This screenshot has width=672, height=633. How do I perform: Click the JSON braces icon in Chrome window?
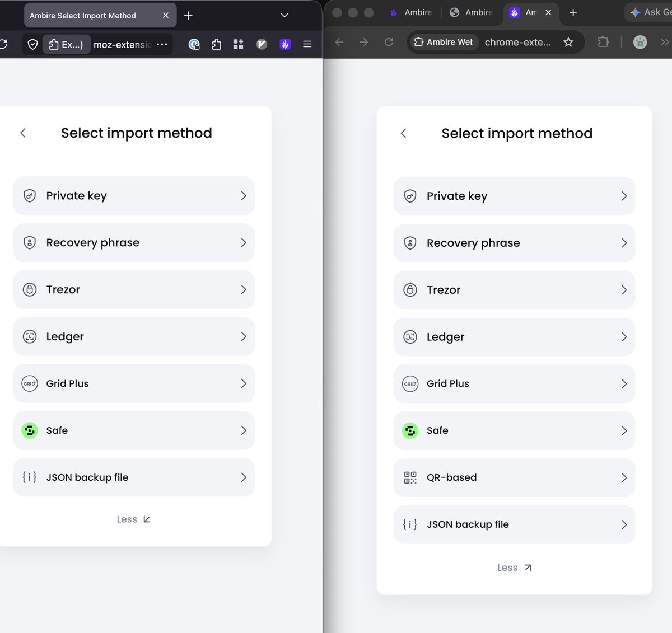[410, 524]
